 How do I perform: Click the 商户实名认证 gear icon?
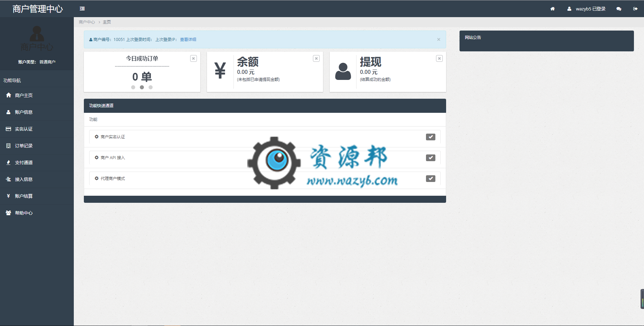pyautogui.click(x=97, y=137)
